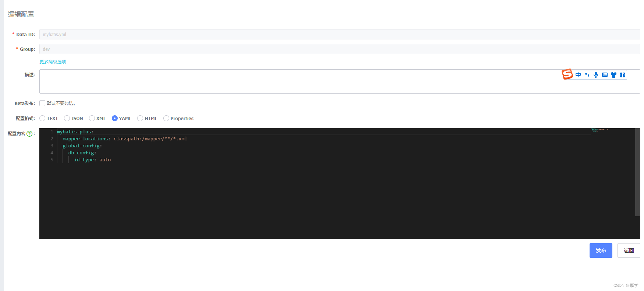Open the Sogou toolbox grid icon
Viewport: 644px width, 291px height.
click(x=622, y=75)
